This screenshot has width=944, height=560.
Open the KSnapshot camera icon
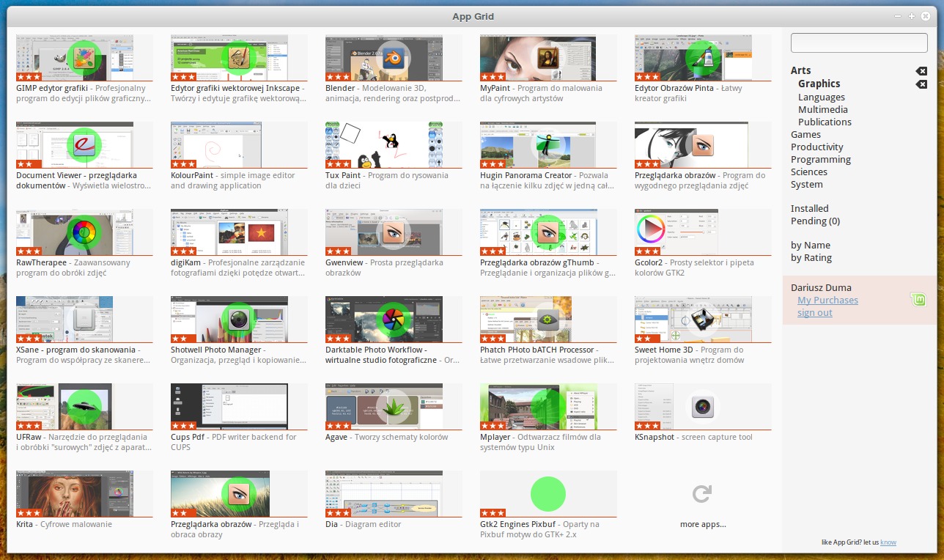[703, 406]
